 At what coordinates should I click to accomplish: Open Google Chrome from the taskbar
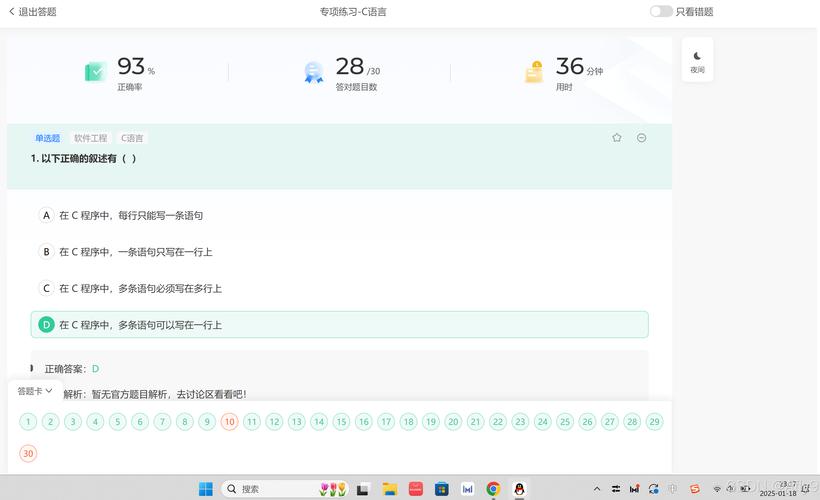[493, 489]
